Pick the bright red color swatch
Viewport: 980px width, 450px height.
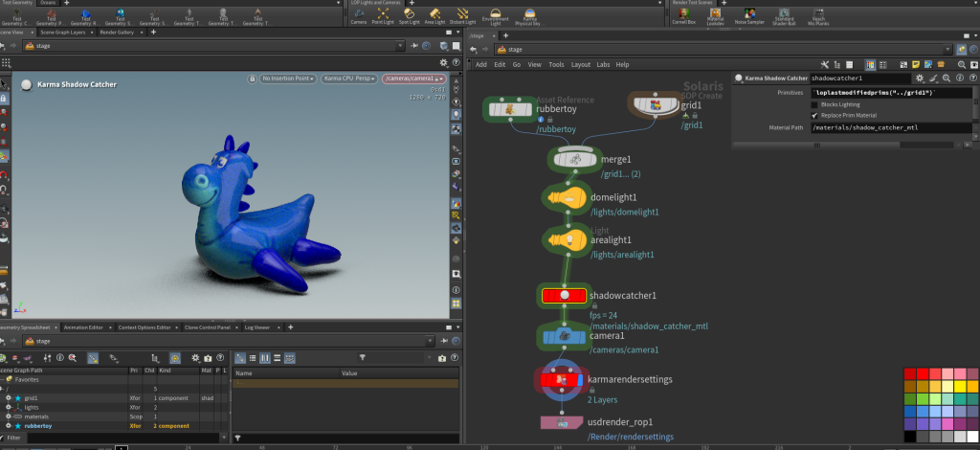coord(923,373)
